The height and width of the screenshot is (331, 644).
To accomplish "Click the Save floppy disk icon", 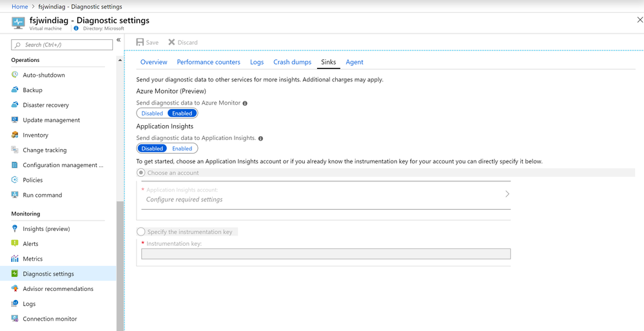I will [x=140, y=43].
